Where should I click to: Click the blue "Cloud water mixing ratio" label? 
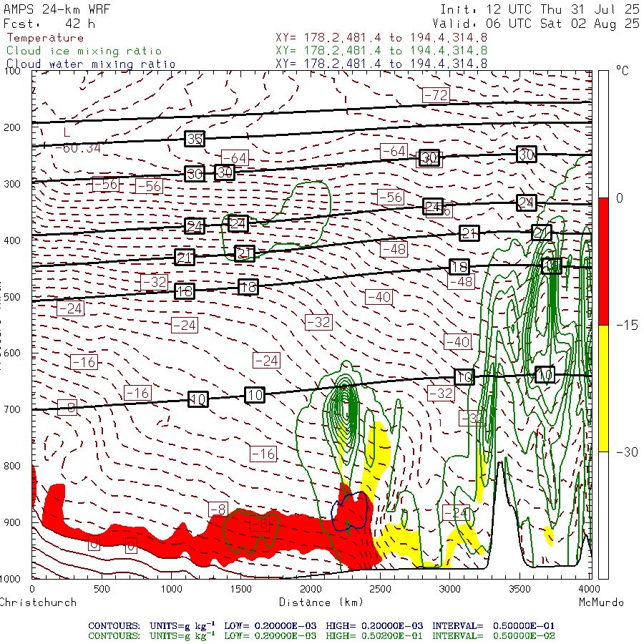91,64
